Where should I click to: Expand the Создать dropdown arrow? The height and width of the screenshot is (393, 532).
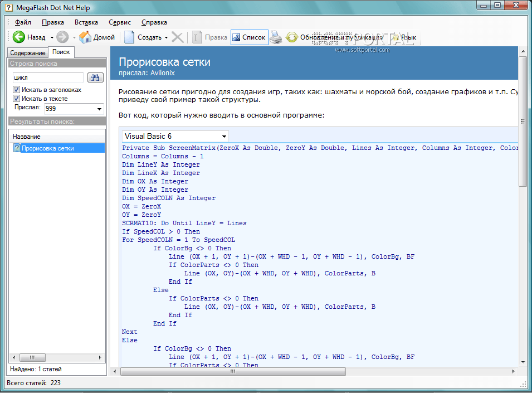pos(166,37)
